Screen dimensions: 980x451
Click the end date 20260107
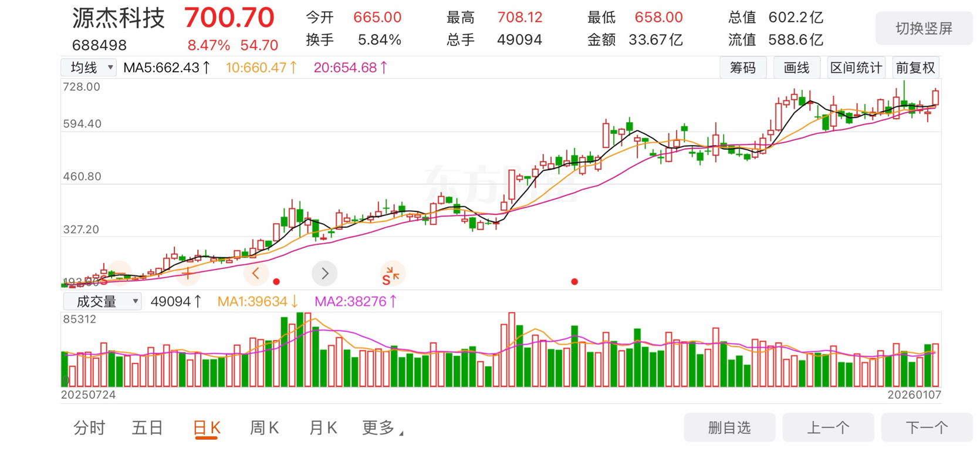[x=914, y=395]
